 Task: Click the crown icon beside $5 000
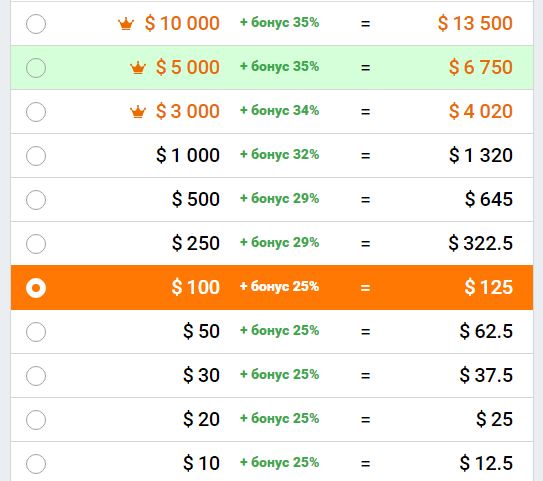(x=138, y=68)
